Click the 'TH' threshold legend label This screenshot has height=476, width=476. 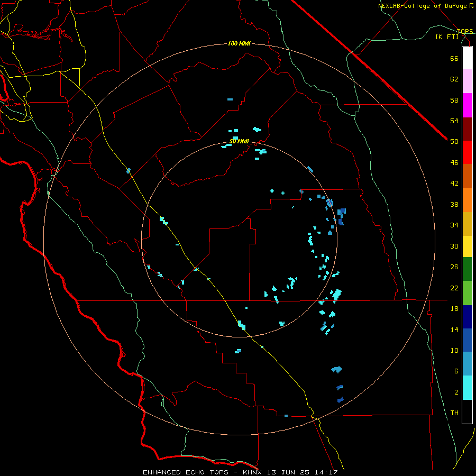454,413
